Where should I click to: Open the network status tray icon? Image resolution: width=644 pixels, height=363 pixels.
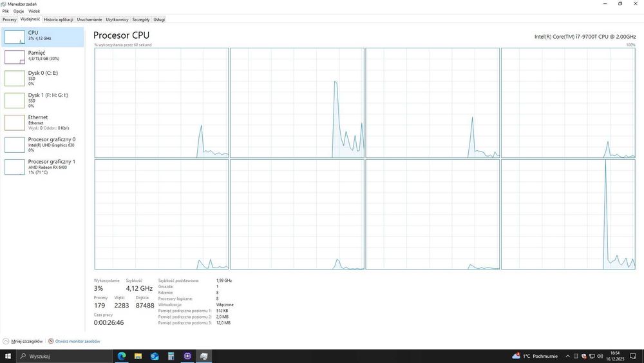[x=592, y=356]
